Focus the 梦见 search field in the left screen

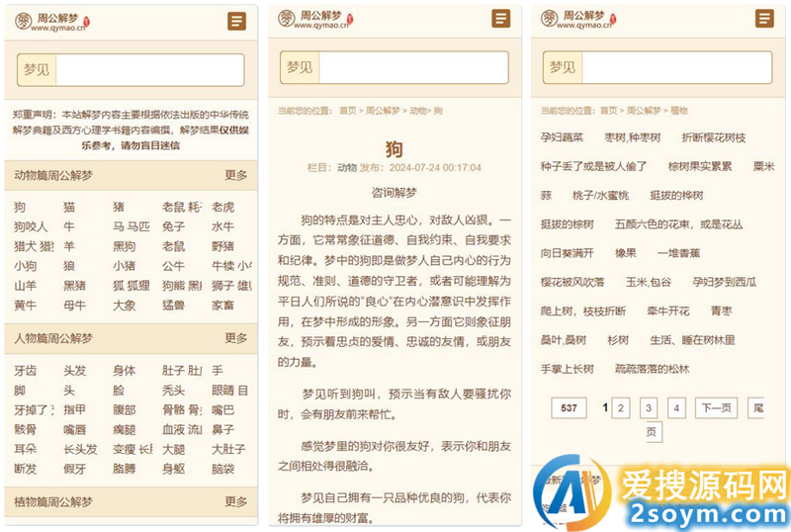149,70
